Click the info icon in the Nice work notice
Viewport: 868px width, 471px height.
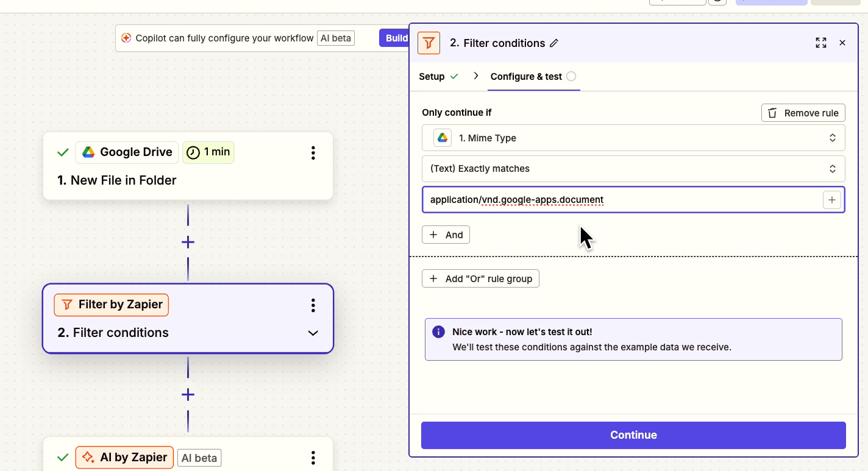(x=438, y=332)
